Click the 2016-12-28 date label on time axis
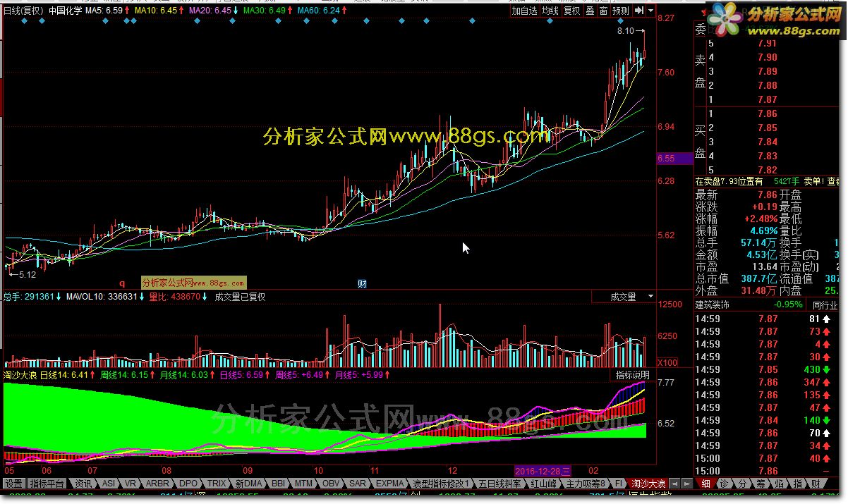The width and height of the screenshot is (848, 504). [x=543, y=470]
